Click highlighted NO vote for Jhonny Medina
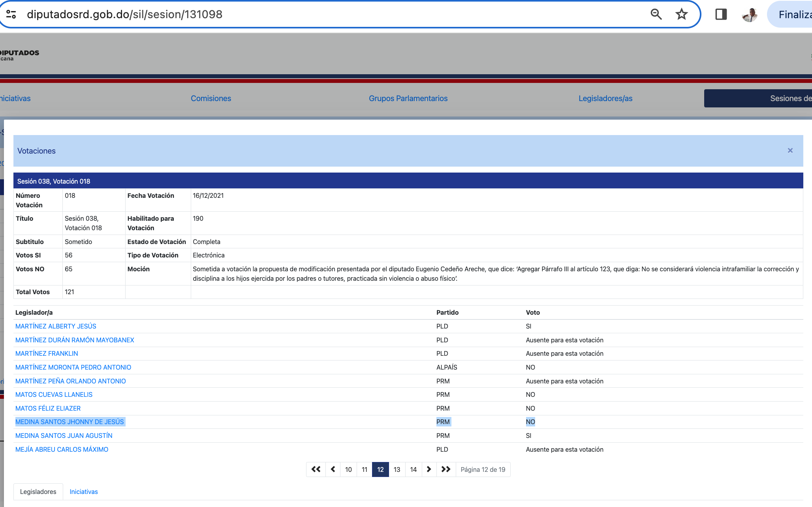 (530, 422)
